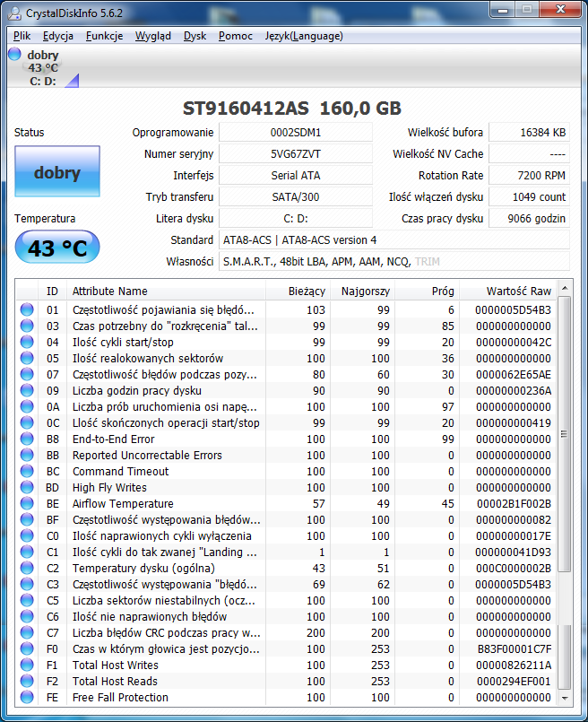Open the Język(Language) menu
Viewport: 588px width, 722px height.
coord(304,36)
